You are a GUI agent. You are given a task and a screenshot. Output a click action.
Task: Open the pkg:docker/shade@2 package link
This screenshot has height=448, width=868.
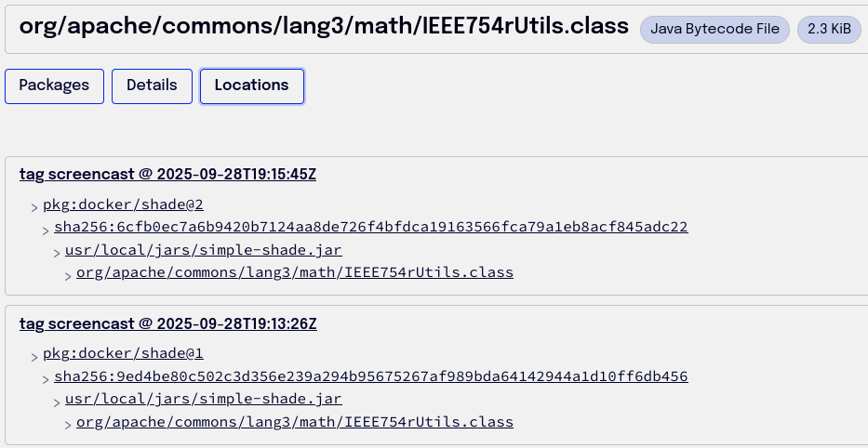pos(123,204)
